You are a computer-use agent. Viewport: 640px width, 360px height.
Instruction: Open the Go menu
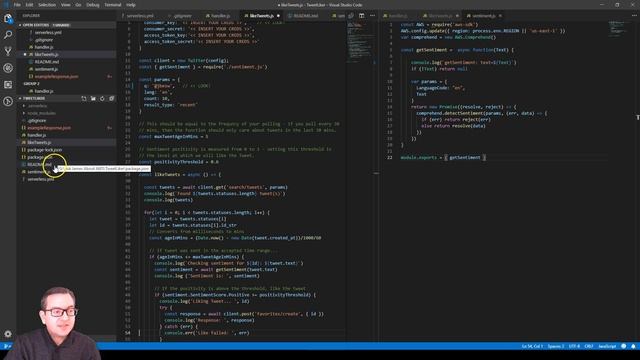(78, 5)
